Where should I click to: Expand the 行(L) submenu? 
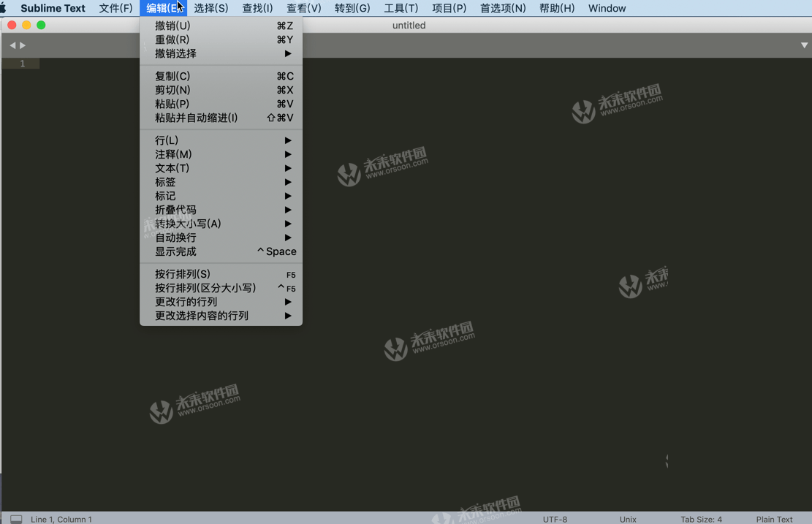(x=221, y=140)
